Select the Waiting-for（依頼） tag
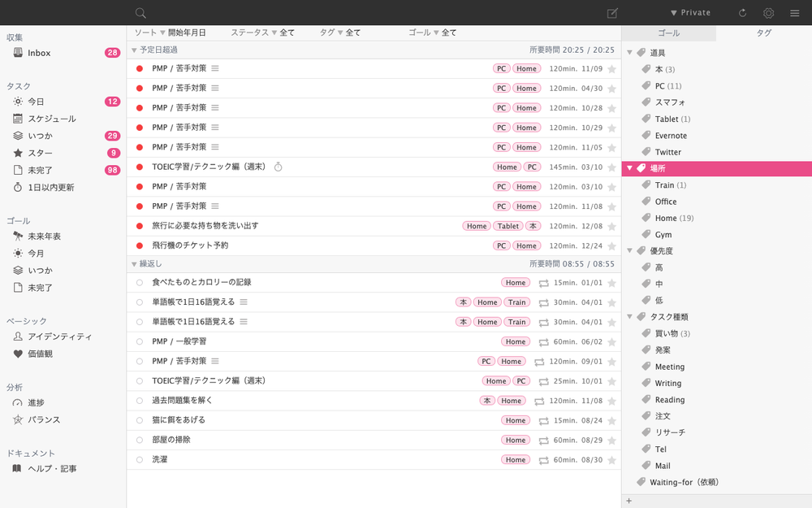Image resolution: width=812 pixels, height=508 pixels. pos(684,482)
